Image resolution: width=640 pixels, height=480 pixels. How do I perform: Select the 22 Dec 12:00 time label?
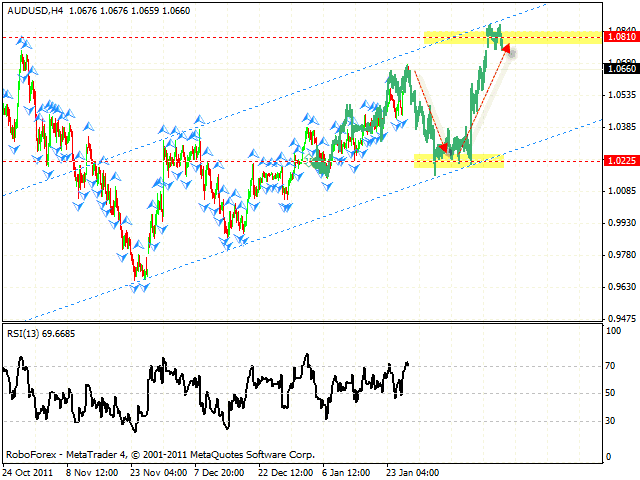286,472
